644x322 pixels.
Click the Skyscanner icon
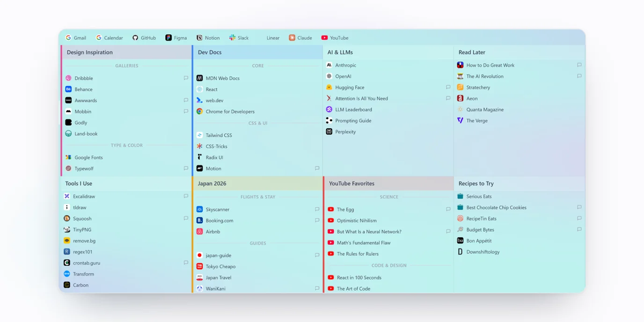[199, 210]
